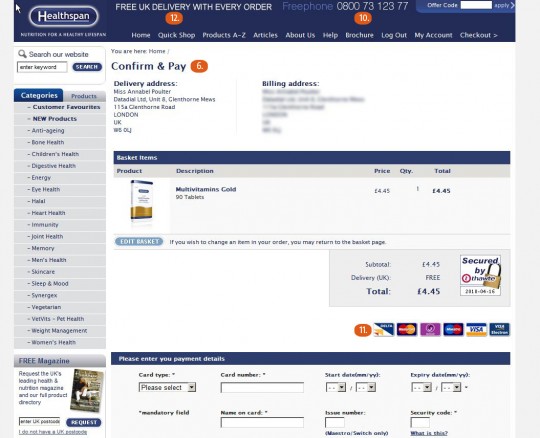Click the magazine Request button
540x438 pixels.
pos(84,422)
